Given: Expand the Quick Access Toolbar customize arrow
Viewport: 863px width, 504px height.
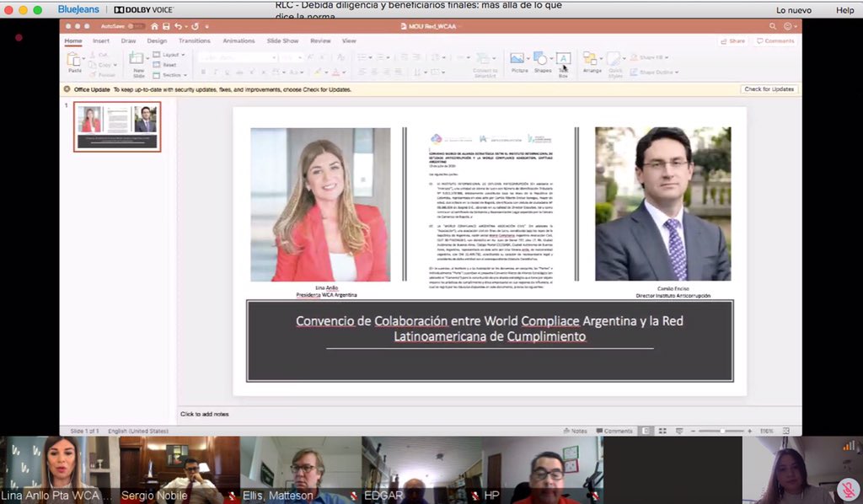Looking at the screenshot, I should click(x=207, y=26).
